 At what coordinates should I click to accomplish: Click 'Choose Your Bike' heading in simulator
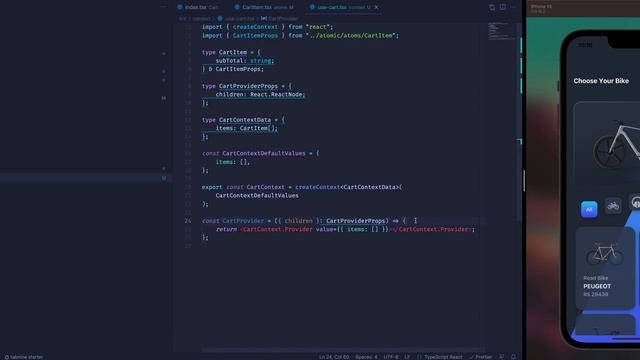click(601, 81)
